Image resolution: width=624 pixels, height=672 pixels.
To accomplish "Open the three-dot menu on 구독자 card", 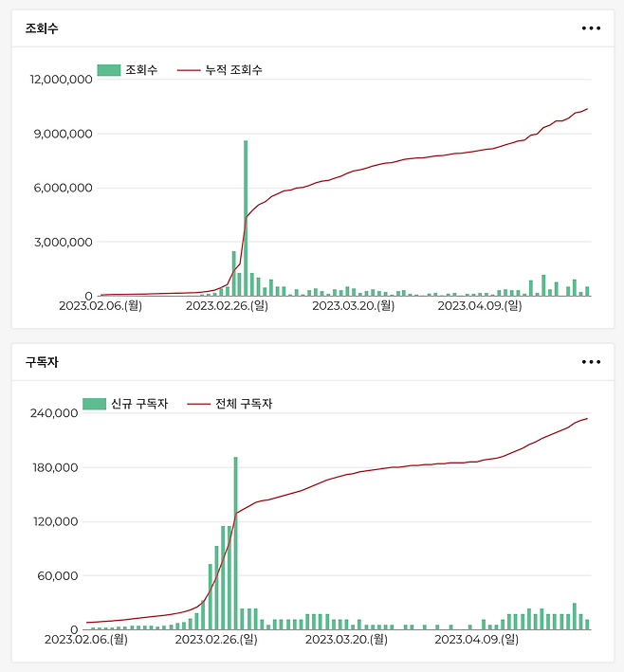I will pyautogui.click(x=591, y=362).
